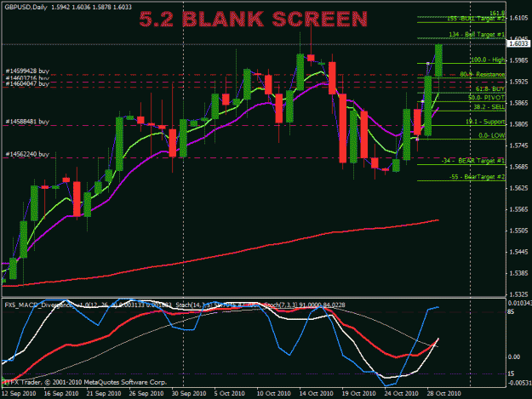Image resolution: width=532 pixels, height=399 pixels.
Task: Click the 28 Oct 2010 date label
Action: click(x=443, y=393)
